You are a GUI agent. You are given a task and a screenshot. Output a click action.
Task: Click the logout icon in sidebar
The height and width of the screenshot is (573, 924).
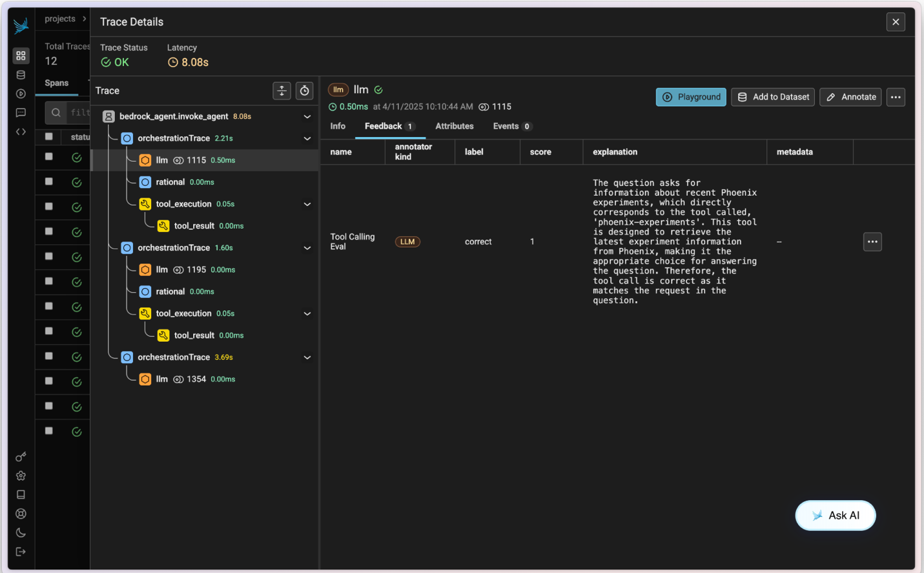pyautogui.click(x=21, y=552)
